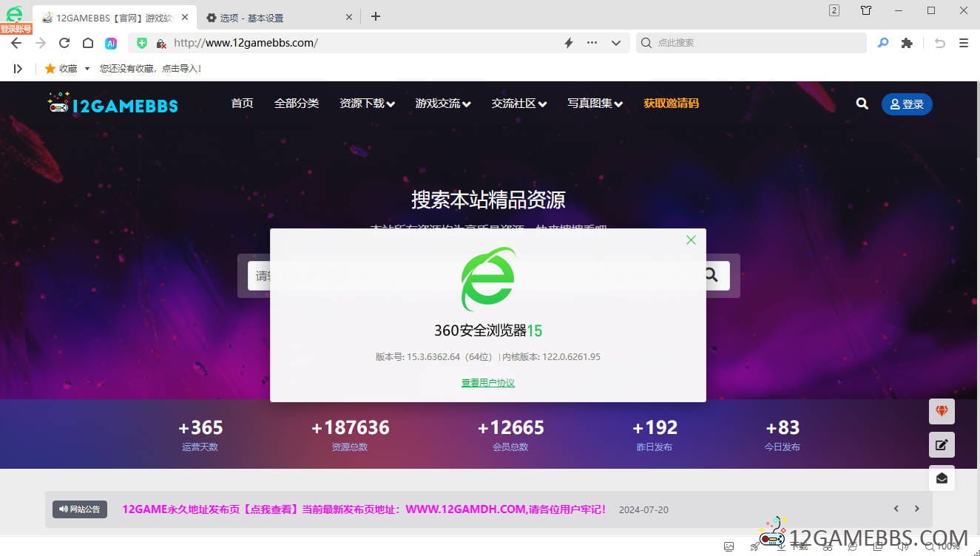Screen dimensions: 980x556
Task: Close the options settings tab
Action: [349, 17]
